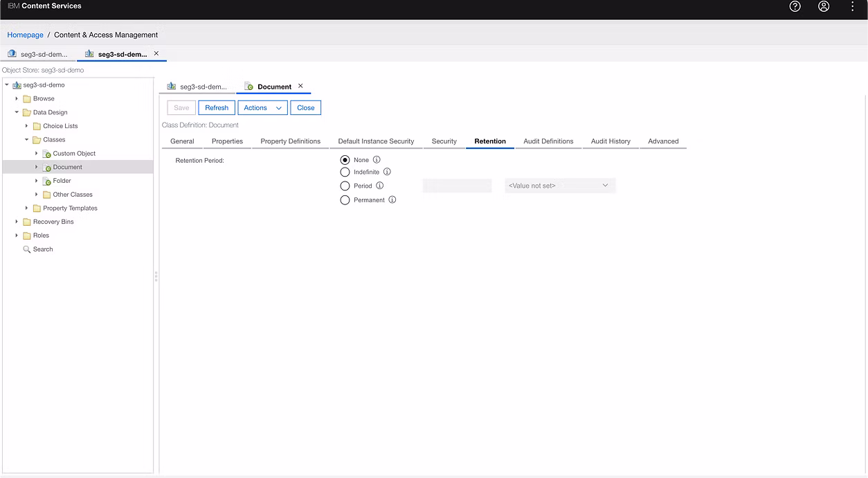Switch to the Audit History tab
Image resolution: width=868 pixels, height=478 pixels.
click(x=611, y=141)
